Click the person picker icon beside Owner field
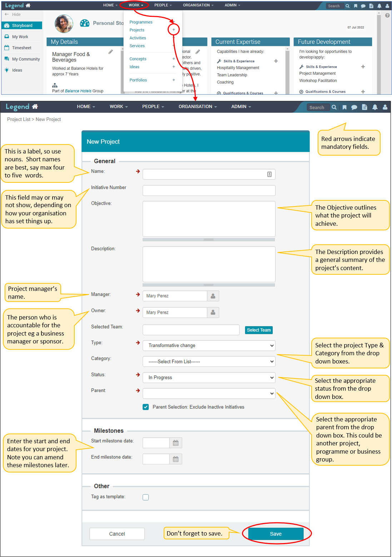 pyautogui.click(x=213, y=312)
